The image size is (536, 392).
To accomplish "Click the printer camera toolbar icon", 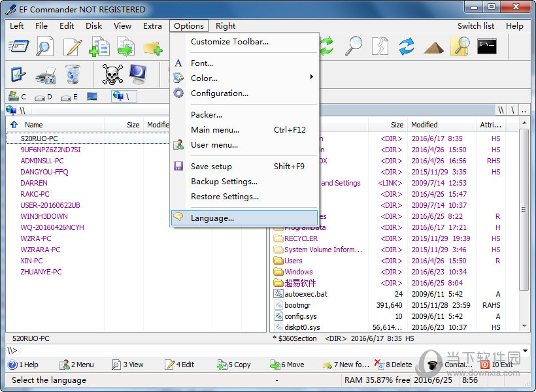I will (x=46, y=75).
